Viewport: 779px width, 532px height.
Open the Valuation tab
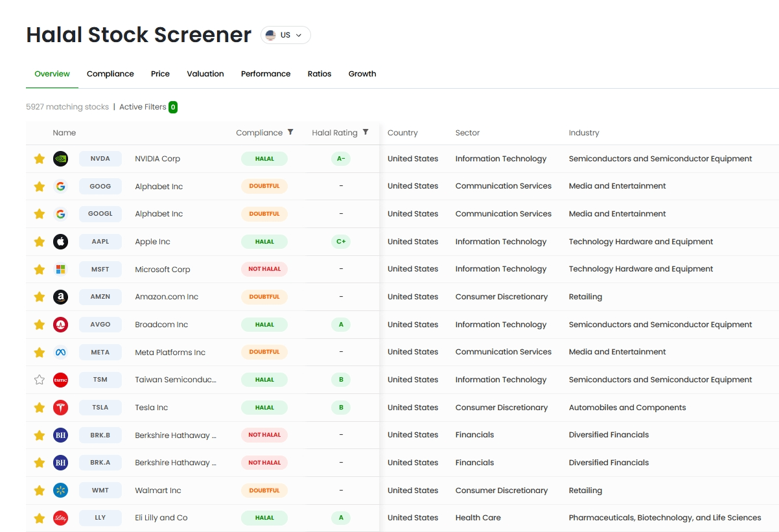(x=205, y=74)
